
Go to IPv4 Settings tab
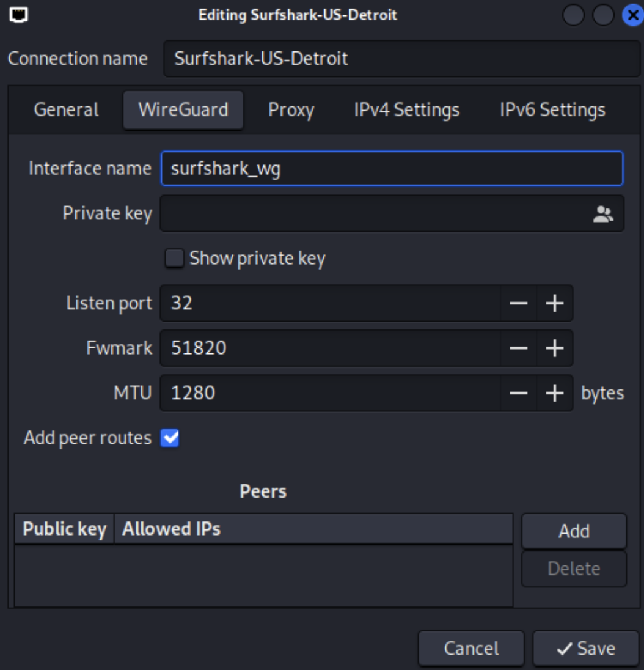406,110
